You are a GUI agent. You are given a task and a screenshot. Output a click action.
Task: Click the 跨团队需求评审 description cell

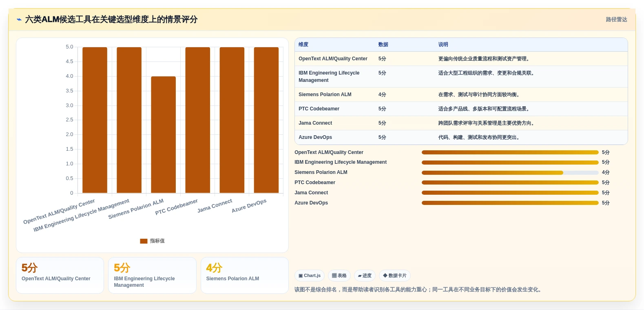pyautogui.click(x=487, y=123)
